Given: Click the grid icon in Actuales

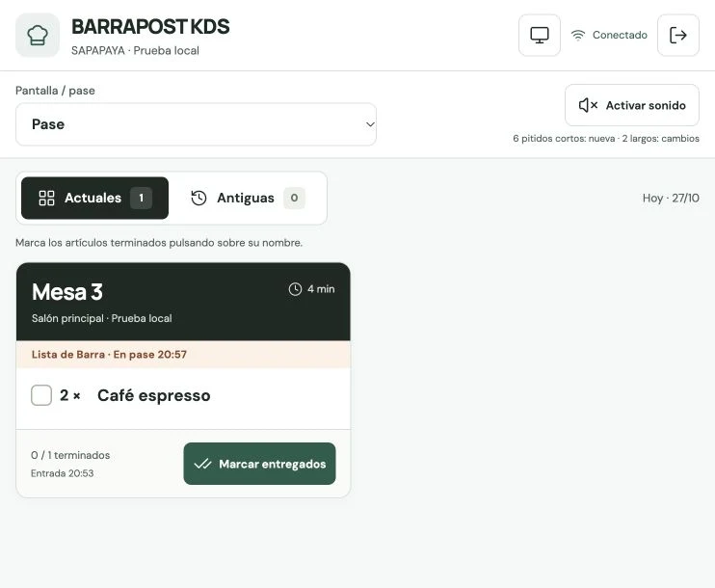Looking at the screenshot, I should coord(46,198).
